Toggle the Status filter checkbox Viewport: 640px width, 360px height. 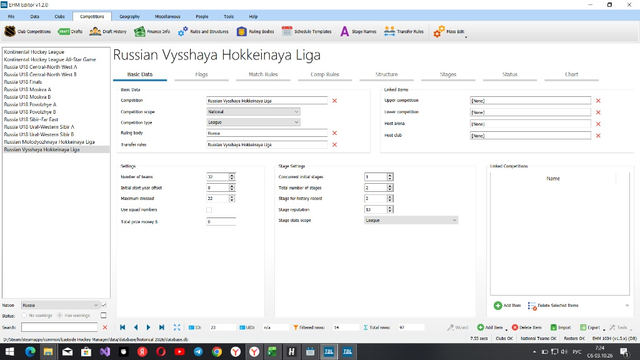(x=104, y=315)
